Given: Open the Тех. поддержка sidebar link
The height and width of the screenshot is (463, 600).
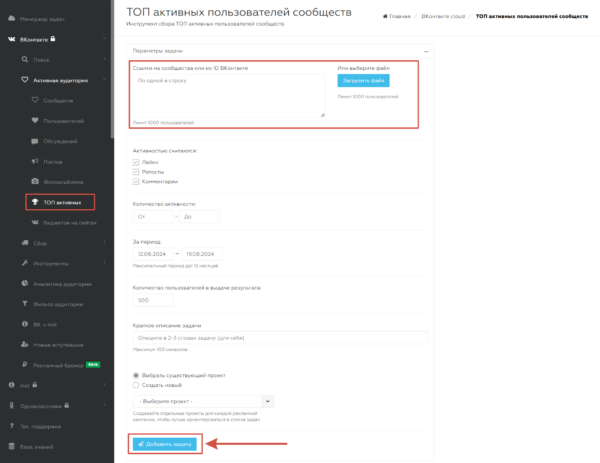Looking at the screenshot, I should [x=40, y=426].
